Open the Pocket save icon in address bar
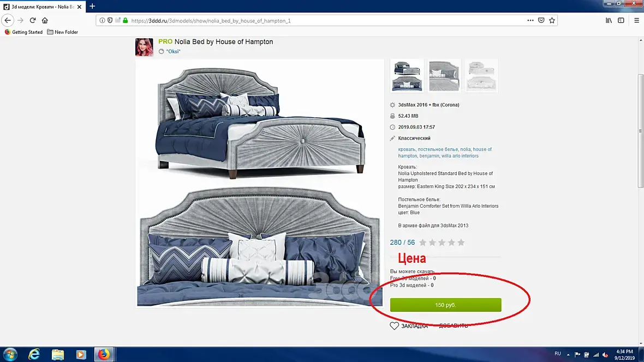644x362 pixels. pos(541,21)
